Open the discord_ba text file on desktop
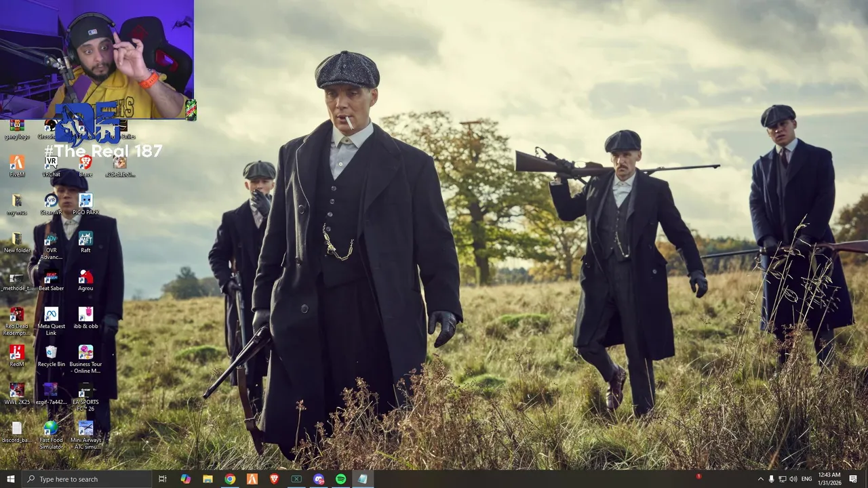The width and height of the screenshot is (868, 488). point(17,432)
